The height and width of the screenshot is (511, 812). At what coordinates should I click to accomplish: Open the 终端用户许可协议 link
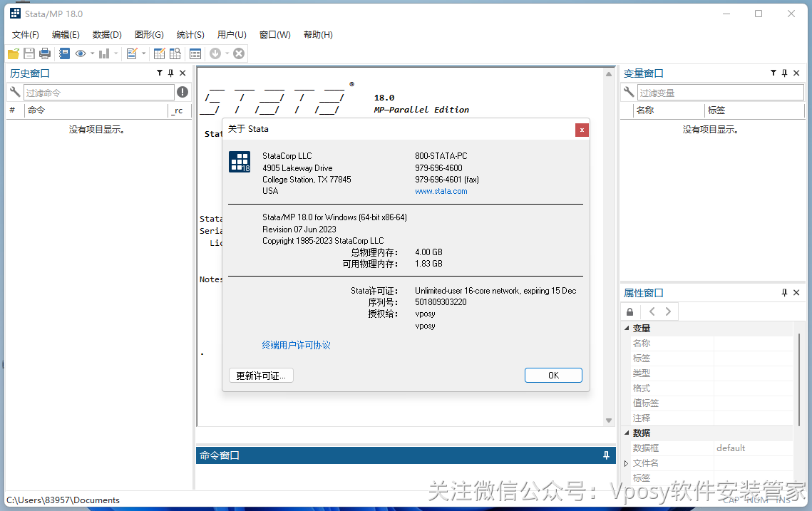point(297,346)
